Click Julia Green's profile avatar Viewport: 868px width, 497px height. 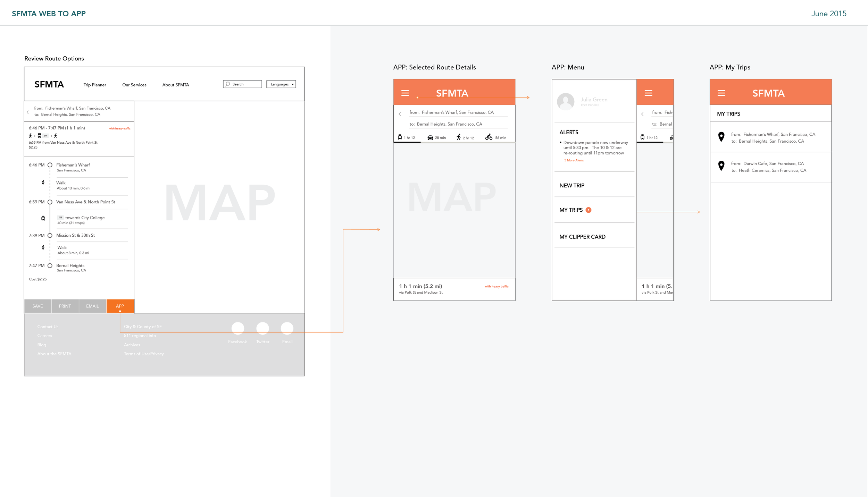click(x=566, y=101)
